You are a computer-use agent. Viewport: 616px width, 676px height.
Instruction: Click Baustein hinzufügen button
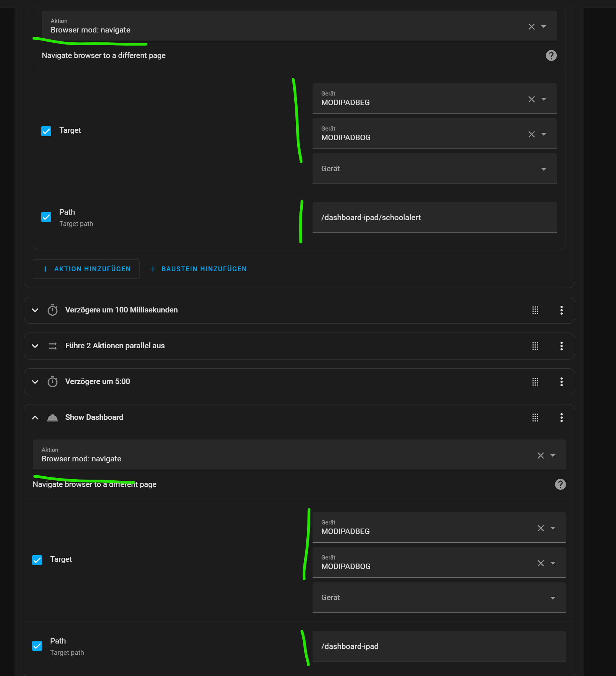click(198, 269)
